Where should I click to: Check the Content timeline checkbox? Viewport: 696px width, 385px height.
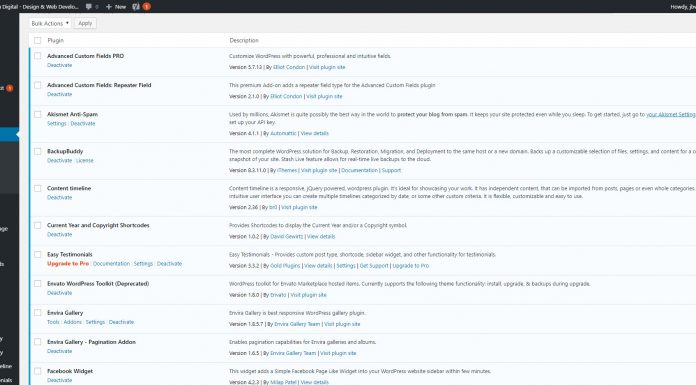[38, 188]
